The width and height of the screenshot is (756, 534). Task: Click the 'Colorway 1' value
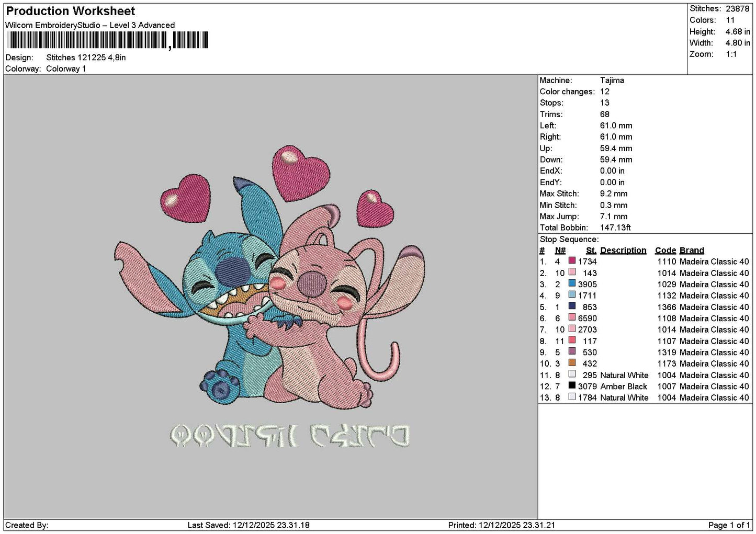pyautogui.click(x=66, y=69)
